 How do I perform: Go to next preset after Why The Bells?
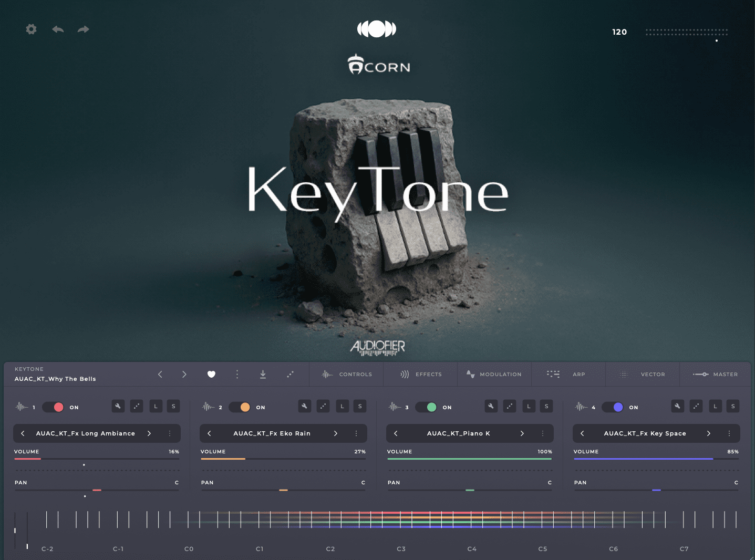184,374
